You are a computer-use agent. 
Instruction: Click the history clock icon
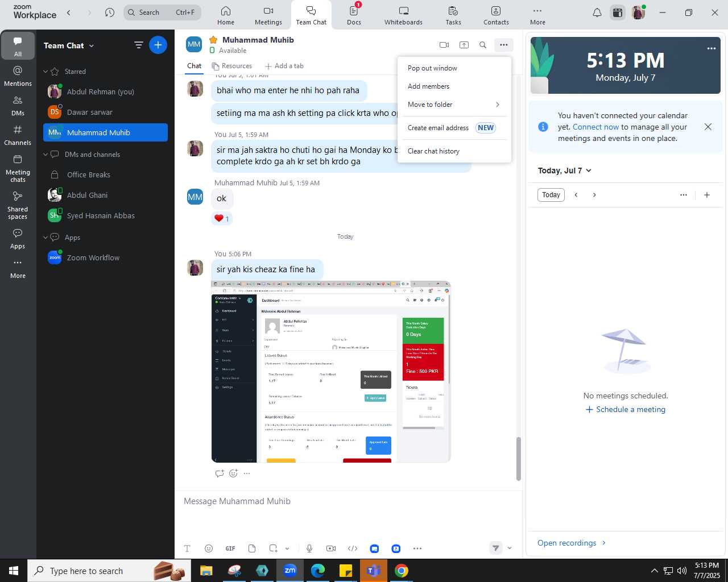click(x=110, y=13)
